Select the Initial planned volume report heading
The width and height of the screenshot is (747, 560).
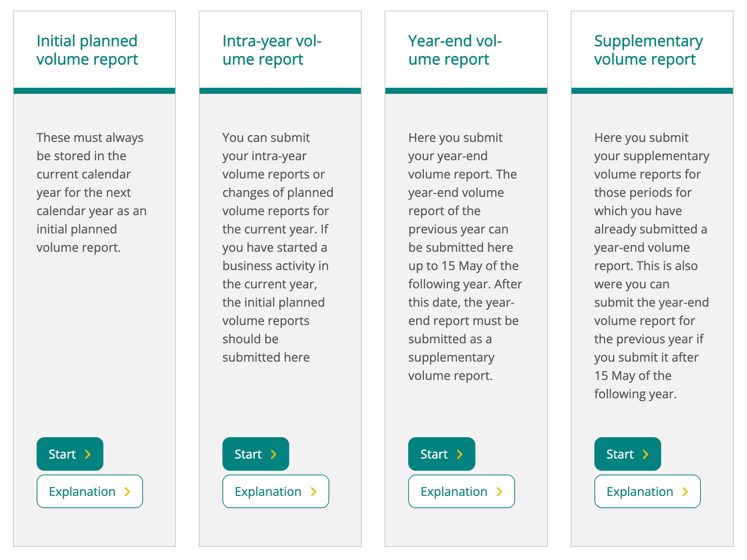click(87, 50)
